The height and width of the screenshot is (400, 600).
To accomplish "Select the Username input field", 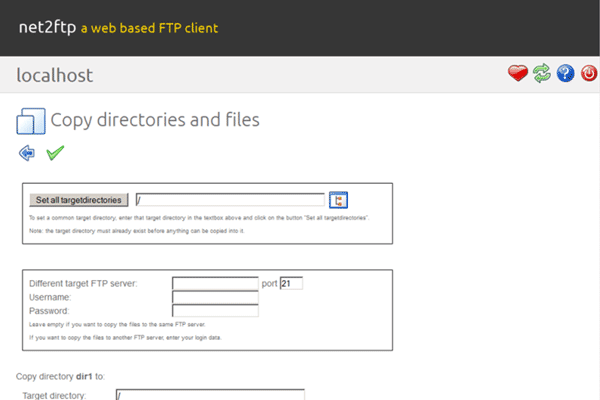I will [x=215, y=297].
